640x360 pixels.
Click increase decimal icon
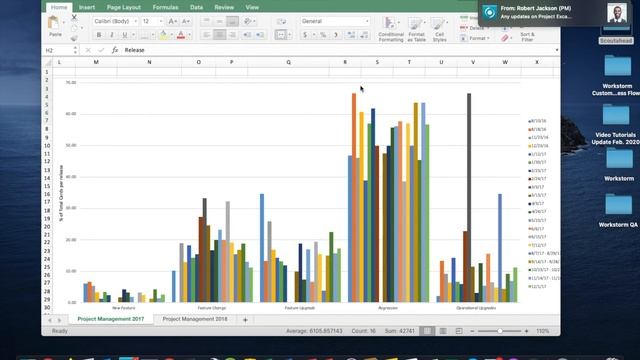[351, 35]
